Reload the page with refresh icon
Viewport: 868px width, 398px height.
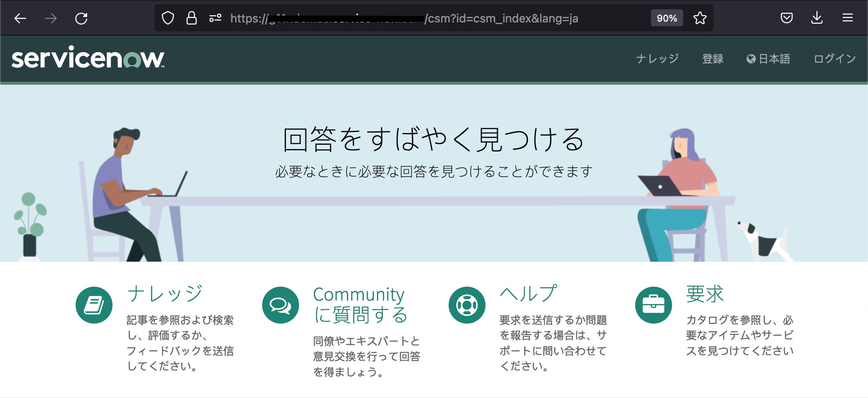pyautogui.click(x=81, y=18)
